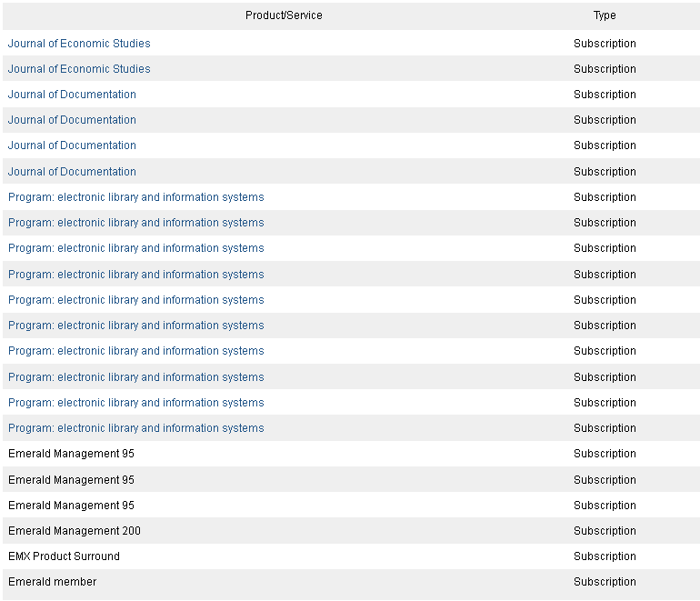Image resolution: width=700 pixels, height=601 pixels.
Task: Select Subscription in the Emerald Management 200 row
Action: tap(605, 530)
